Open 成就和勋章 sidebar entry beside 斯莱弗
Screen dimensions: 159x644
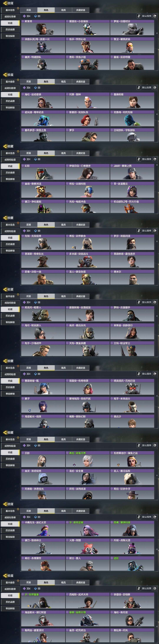(10, 16)
